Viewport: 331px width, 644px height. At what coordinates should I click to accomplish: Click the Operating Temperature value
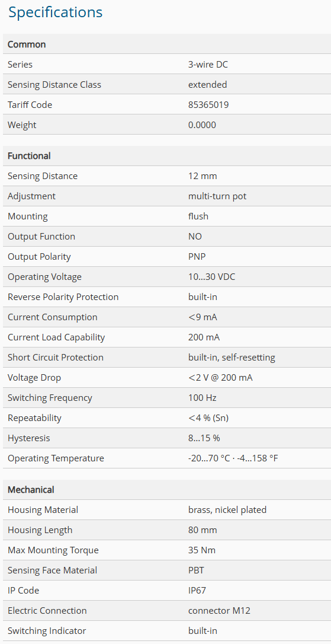(233, 458)
